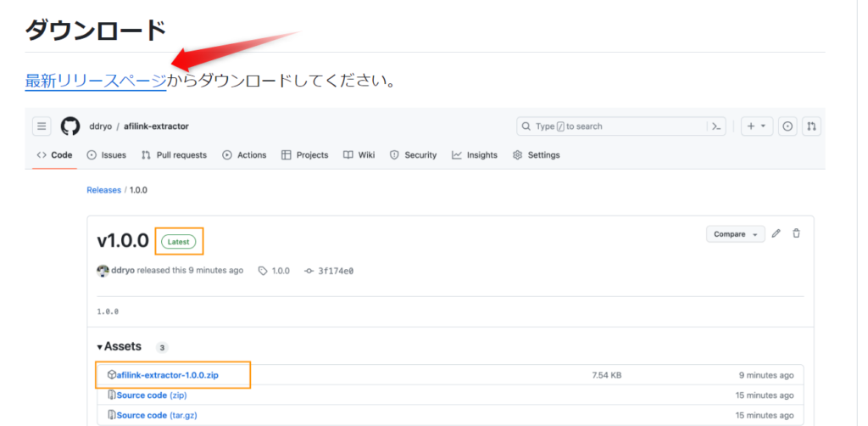The image size is (868, 426).
Task: Switch to the Code tab
Action: (54, 155)
